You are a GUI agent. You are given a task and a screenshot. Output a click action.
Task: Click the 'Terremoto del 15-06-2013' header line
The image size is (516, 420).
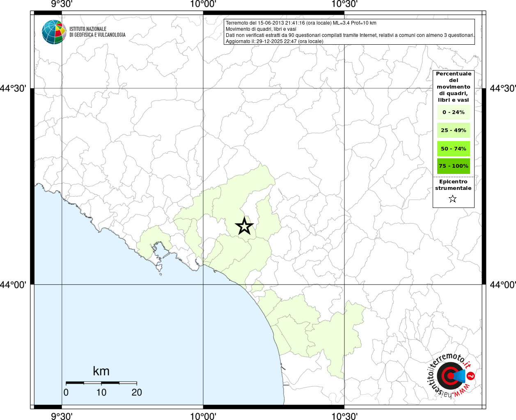[301, 23]
